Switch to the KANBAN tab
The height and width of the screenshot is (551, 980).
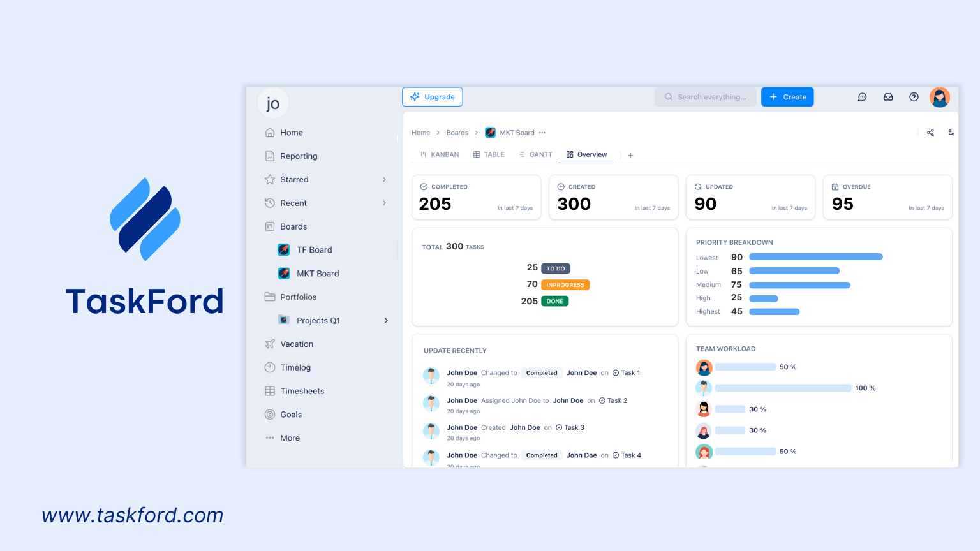pos(439,154)
